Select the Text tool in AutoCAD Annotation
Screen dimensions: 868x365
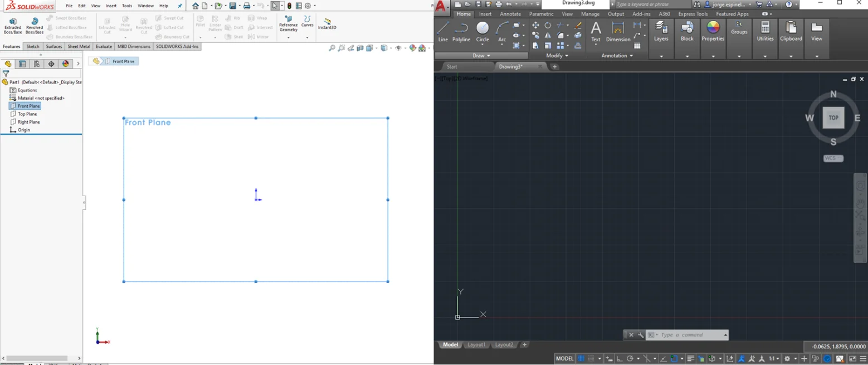click(596, 31)
